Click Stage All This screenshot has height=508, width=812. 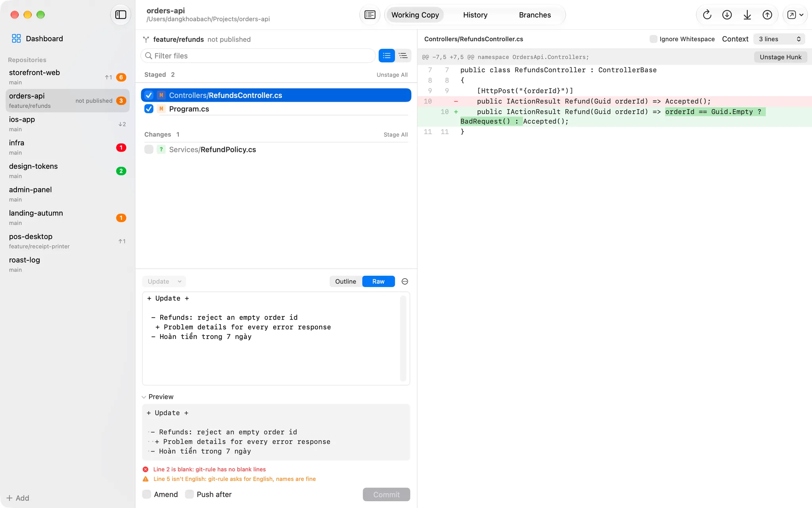click(x=395, y=135)
